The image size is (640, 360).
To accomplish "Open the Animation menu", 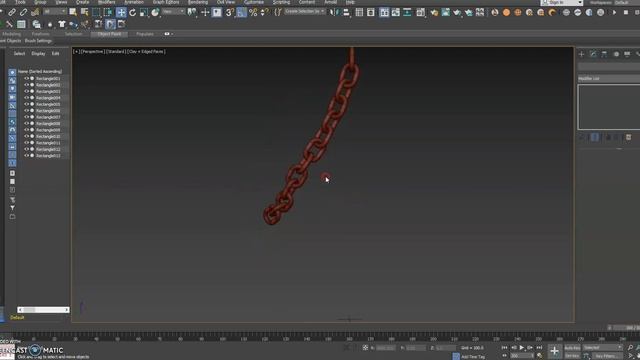I will click(133, 2).
